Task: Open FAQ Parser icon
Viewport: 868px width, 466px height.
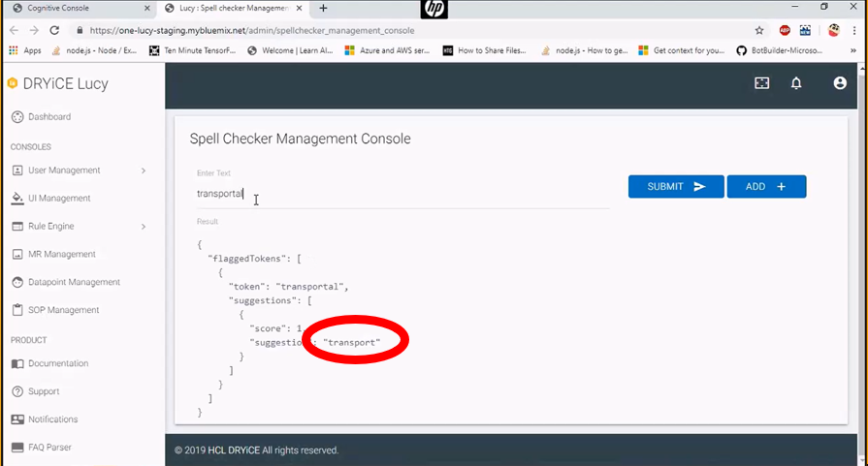Action: (17, 448)
